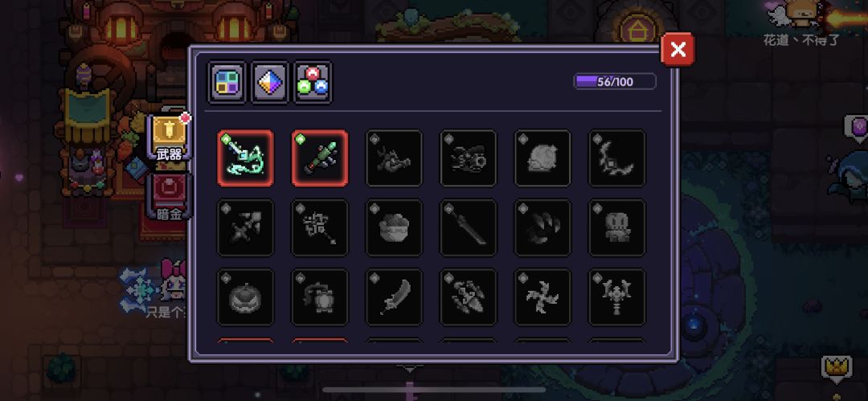
Task: Select the green magic staff weapon slot
Action: (245, 158)
